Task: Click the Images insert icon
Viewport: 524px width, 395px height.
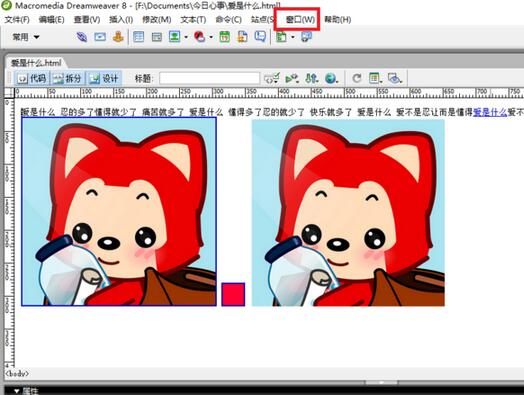Action: tap(174, 37)
